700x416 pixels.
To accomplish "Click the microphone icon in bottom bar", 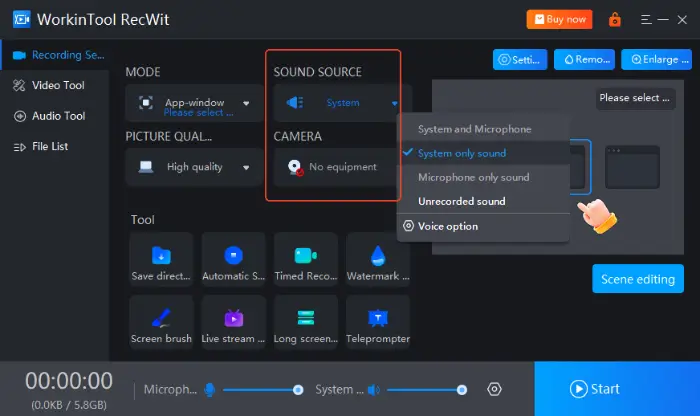I will click(x=209, y=390).
